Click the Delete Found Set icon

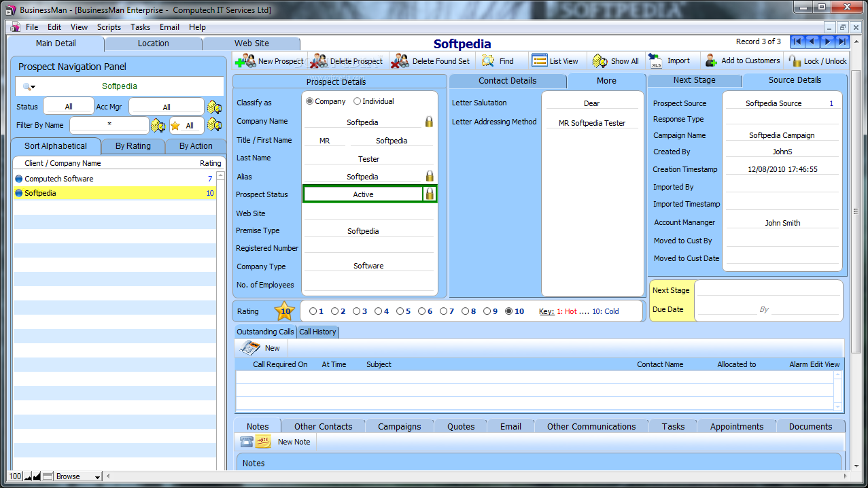[x=400, y=61]
